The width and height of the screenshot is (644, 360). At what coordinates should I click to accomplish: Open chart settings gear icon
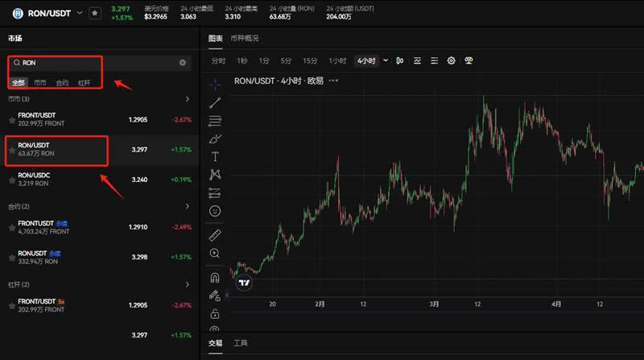point(451,60)
